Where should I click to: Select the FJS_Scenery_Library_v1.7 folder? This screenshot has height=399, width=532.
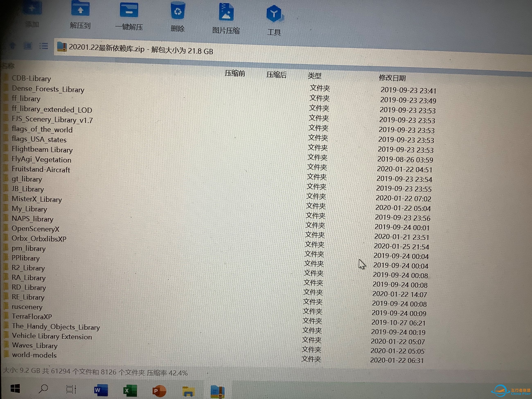pyautogui.click(x=52, y=120)
